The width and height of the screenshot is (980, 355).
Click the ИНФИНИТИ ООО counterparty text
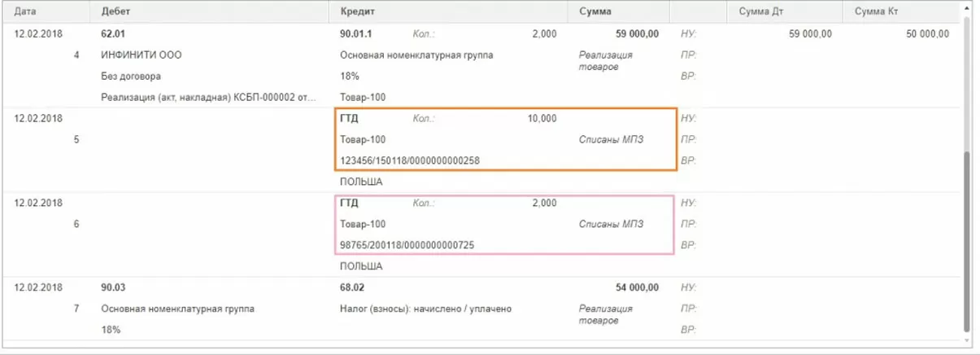pos(141,55)
